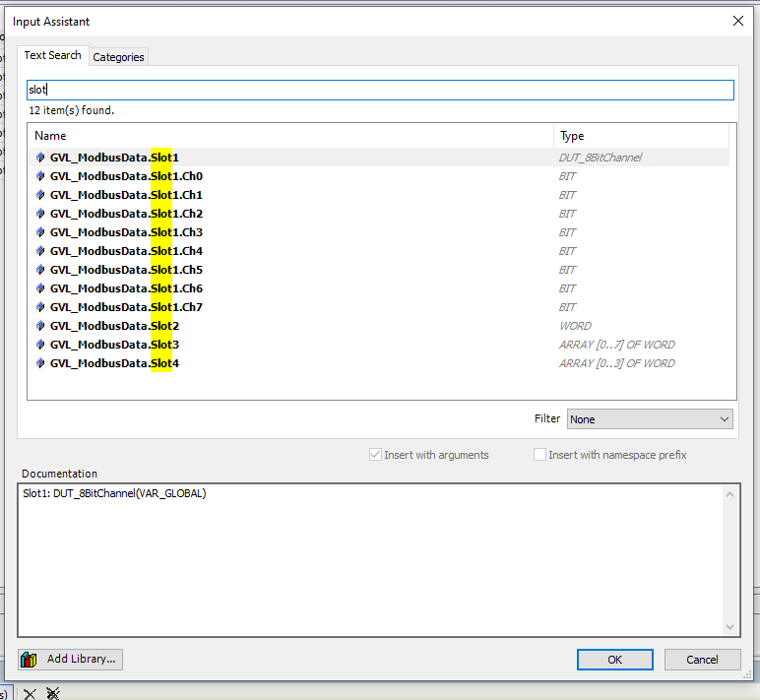Viewport: 760px width, 700px height.
Task: Select GVL_ModbusData.Slot1.Ch1 entry
Action: (x=379, y=195)
